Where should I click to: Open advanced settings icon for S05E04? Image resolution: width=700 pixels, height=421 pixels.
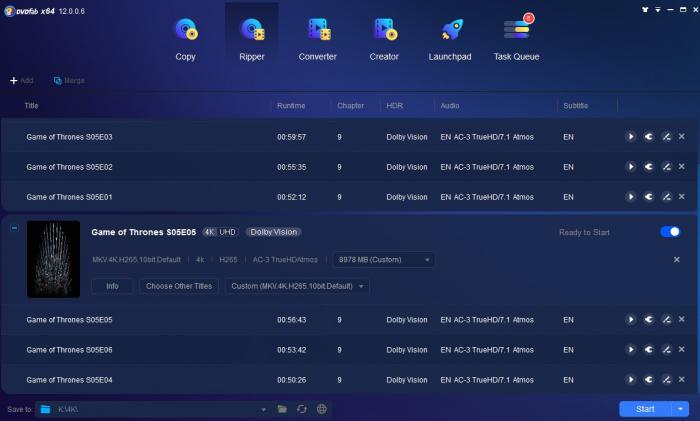click(x=649, y=379)
